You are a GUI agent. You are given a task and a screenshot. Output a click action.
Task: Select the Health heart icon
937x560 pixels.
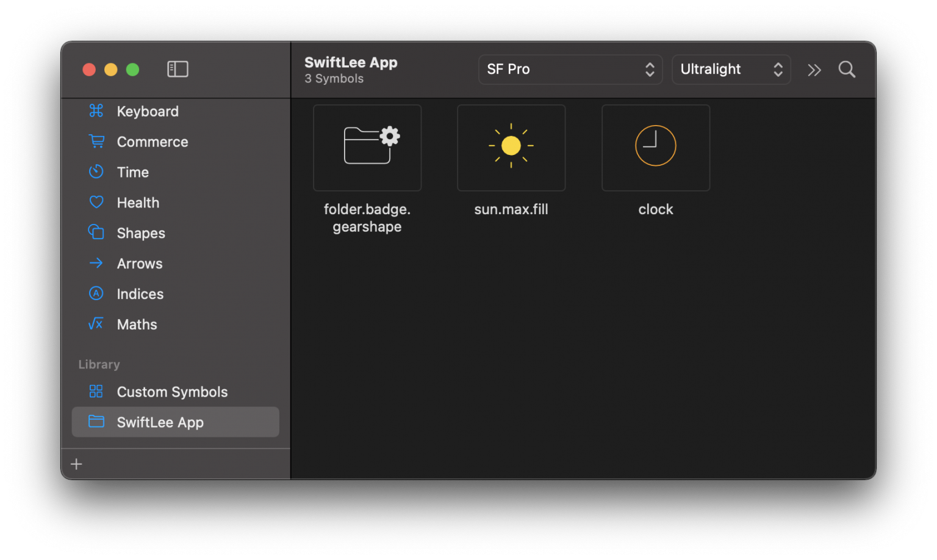point(96,202)
